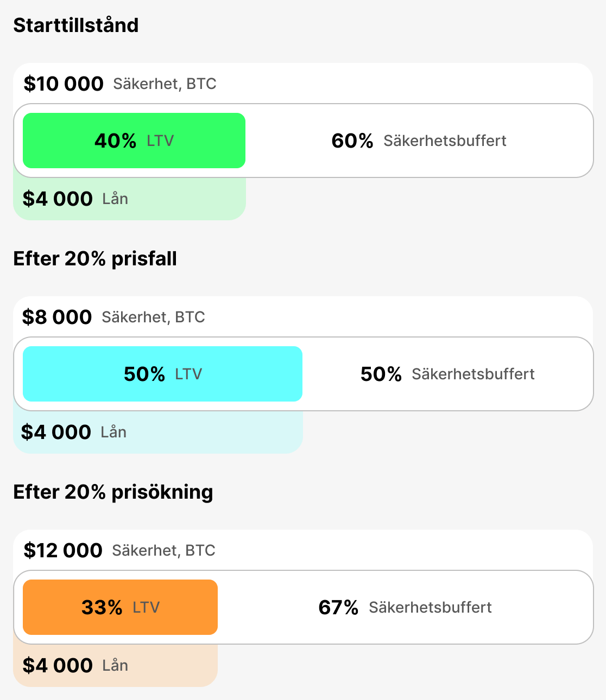This screenshot has width=606, height=700.
Task: Click $4 000 Lån in light cyan area
Action: click(x=73, y=432)
